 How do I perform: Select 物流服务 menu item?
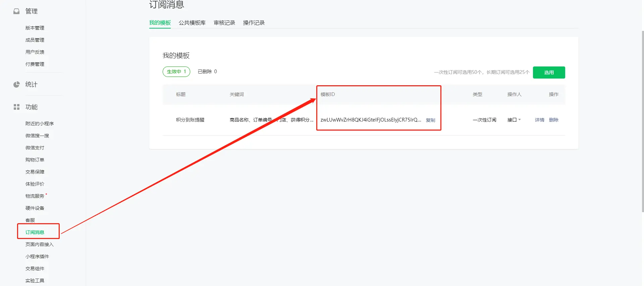[x=35, y=196]
